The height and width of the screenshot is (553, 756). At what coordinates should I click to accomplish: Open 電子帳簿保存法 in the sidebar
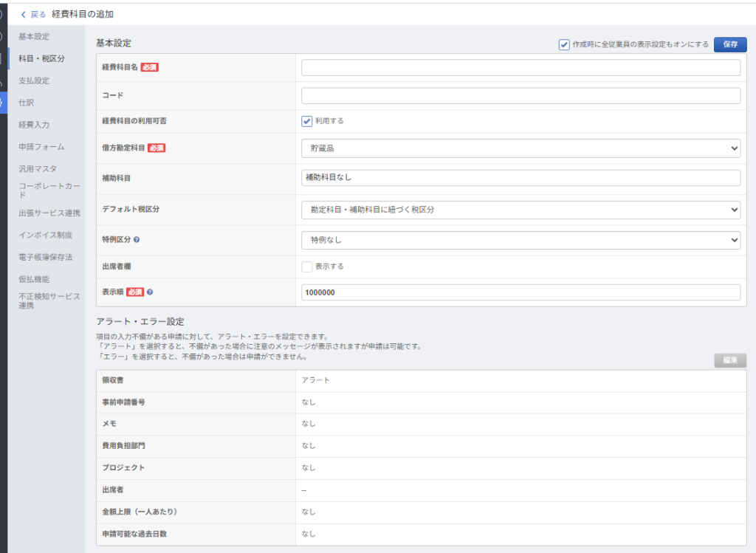coord(46,257)
